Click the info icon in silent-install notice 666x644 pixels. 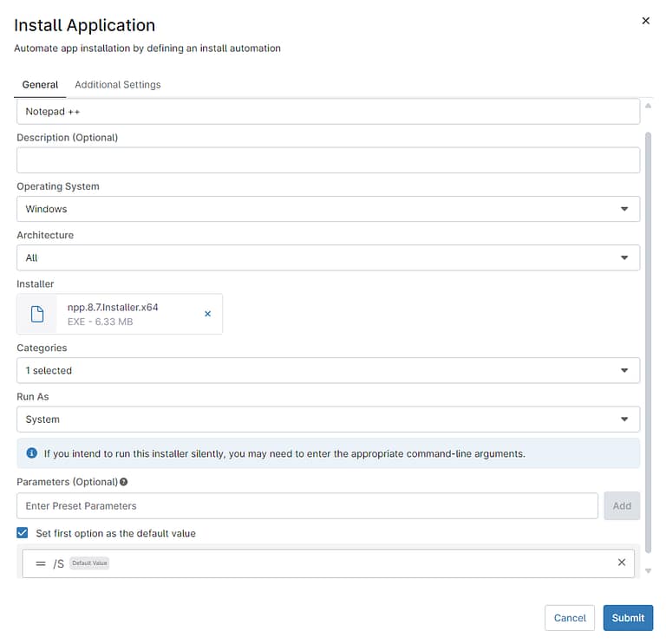pos(32,453)
